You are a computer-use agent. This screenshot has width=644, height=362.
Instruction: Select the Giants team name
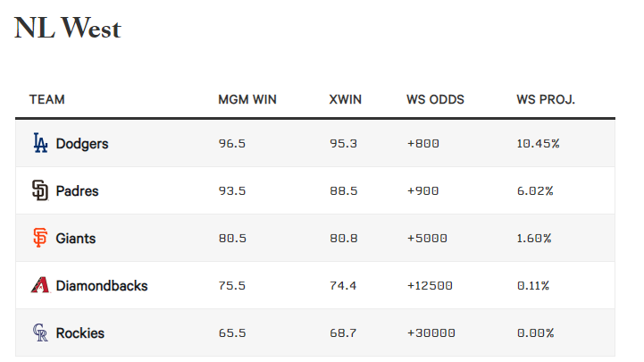point(76,239)
